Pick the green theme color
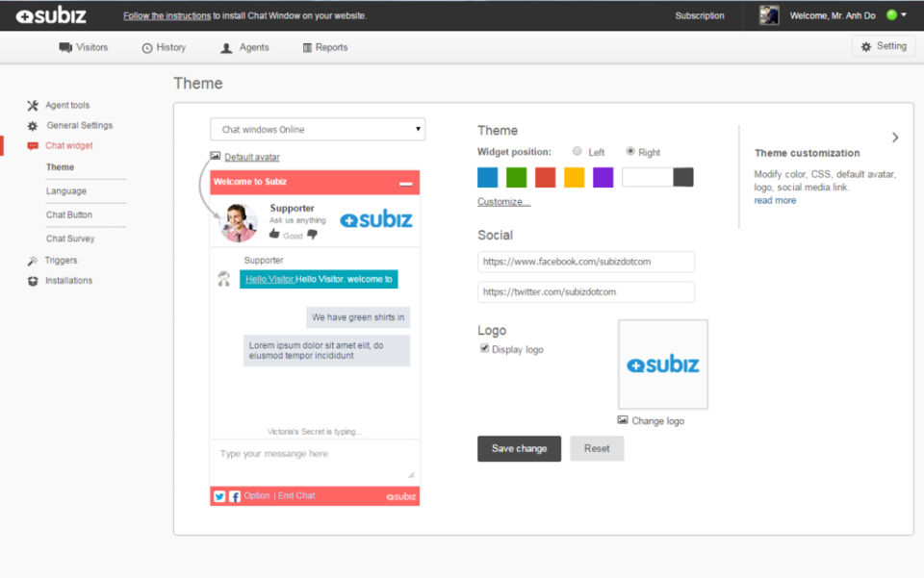This screenshot has height=578, width=924. coord(516,177)
